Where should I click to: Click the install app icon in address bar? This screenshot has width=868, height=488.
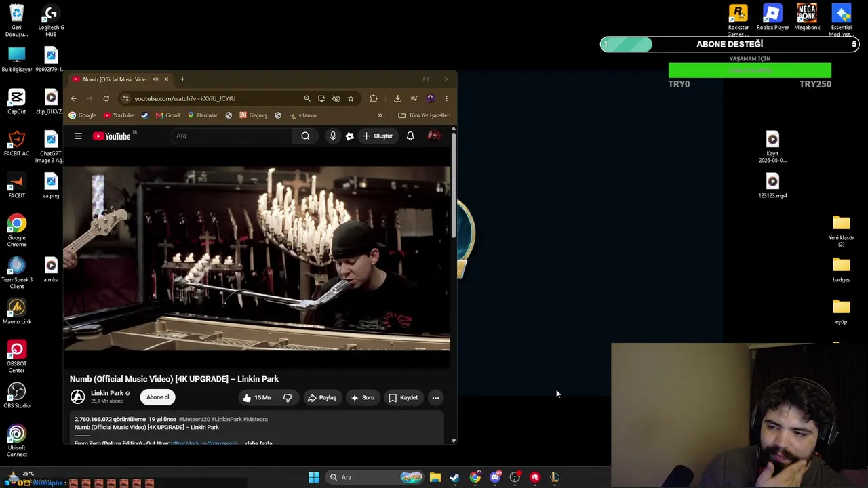tap(321, 98)
